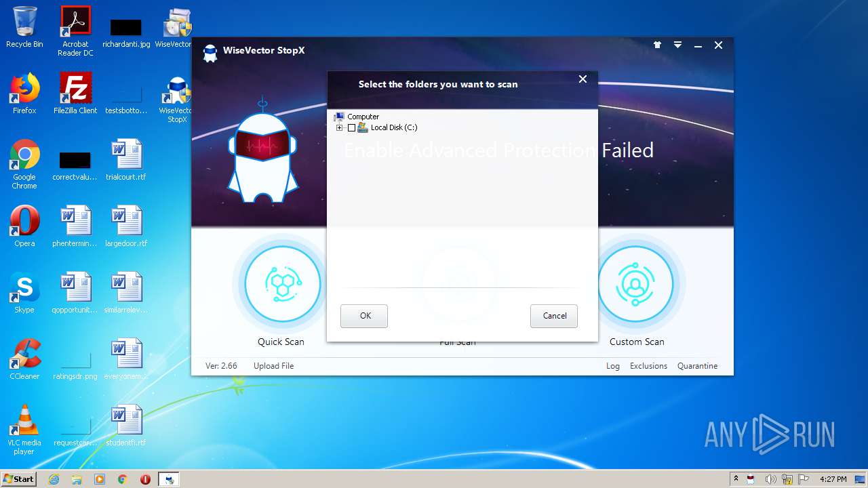The image size is (868, 488).
Task: Open VLC media player desktop shortcut
Action: click(24, 430)
